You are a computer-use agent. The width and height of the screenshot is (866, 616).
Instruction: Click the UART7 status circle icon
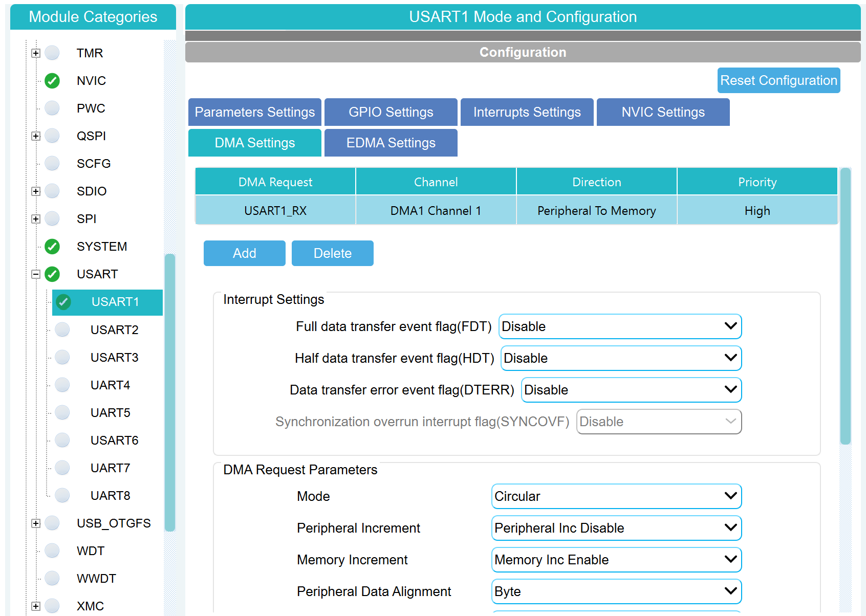[x=62, y=468]
